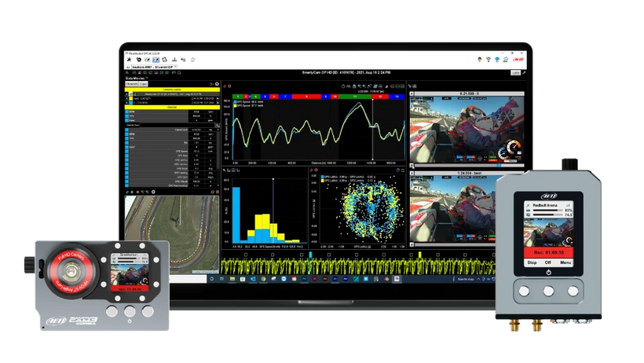Open Photoshop from the Windows taskbar
The height and width of the screenshot is (363, 644).
pos(305,279)
